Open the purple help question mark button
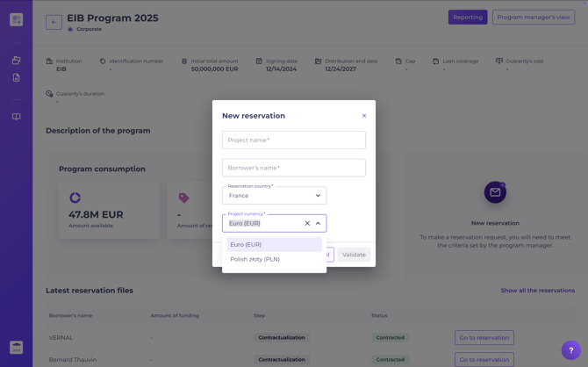Viewport: 588px width, 367px height. pos(570,350)
